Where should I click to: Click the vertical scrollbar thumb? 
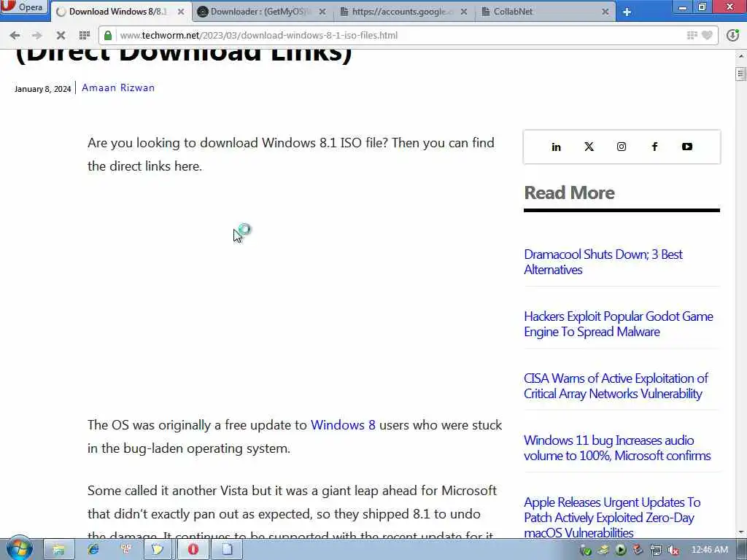741,74
